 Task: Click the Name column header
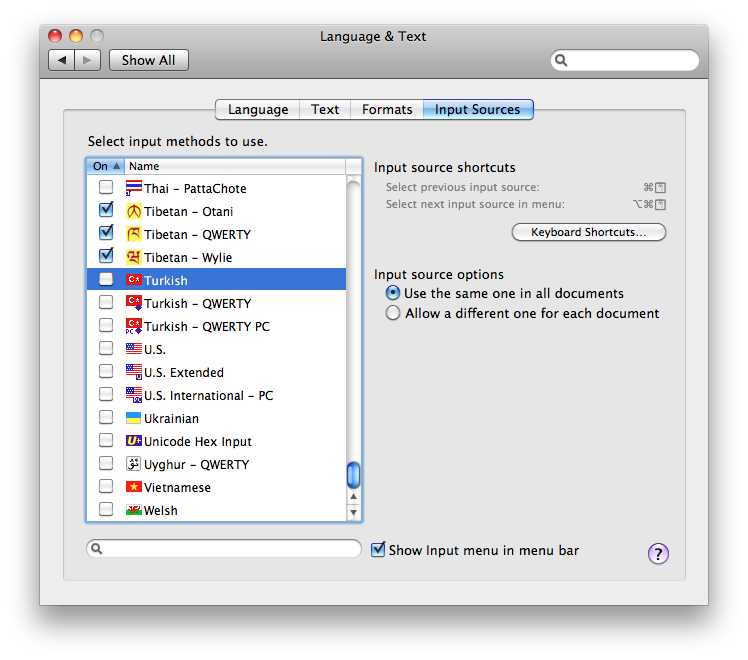click(235, 166)
